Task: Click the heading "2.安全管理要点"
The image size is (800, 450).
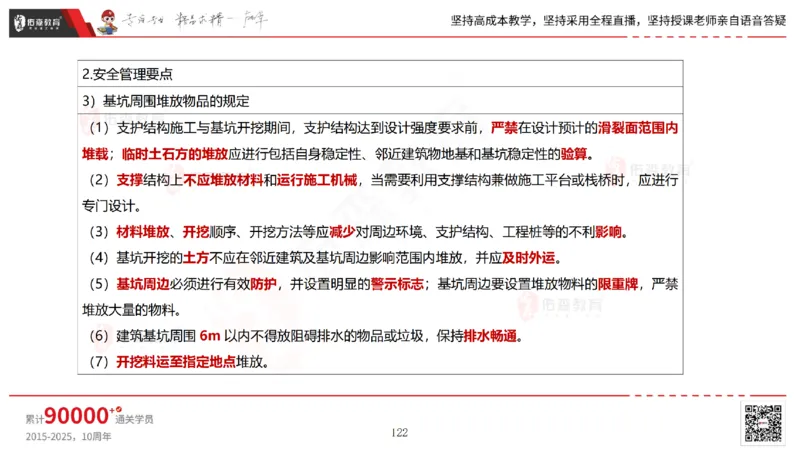Action: [x=128, y=74]
